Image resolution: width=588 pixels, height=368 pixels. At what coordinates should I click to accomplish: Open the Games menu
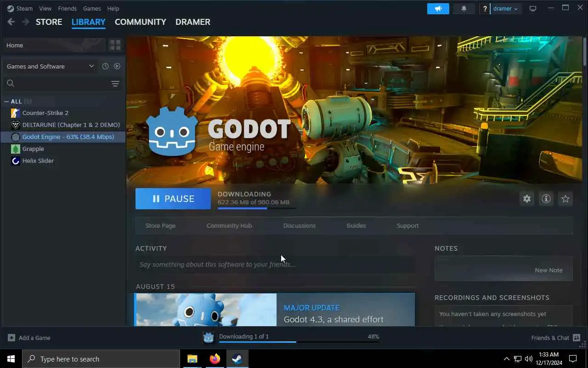coord(92,8)
